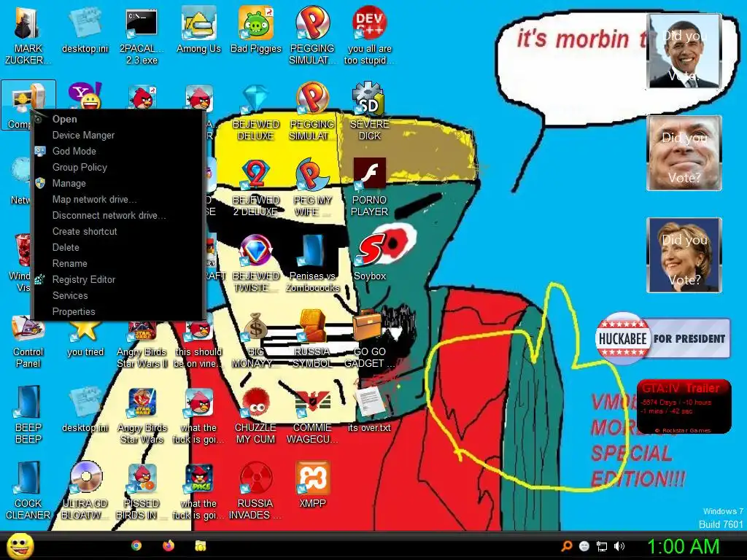Click the GTA:IV Trailer countdown gadget

pyautogui.click(x=684, y=406)
